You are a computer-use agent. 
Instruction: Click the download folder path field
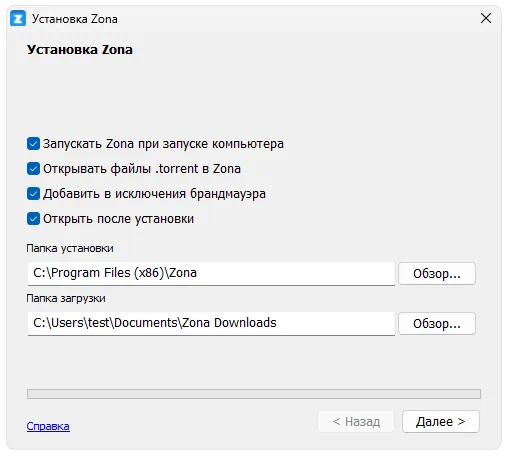(x=211, y=323)
